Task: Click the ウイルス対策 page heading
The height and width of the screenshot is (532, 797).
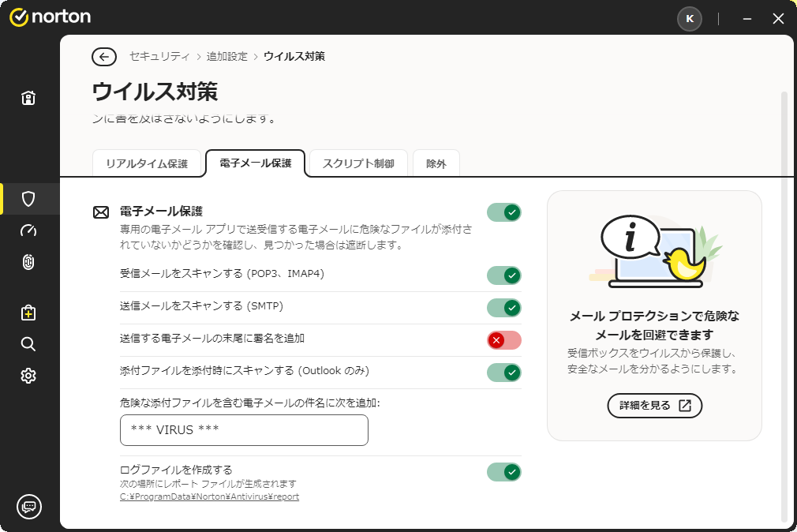Action: (155, 92)
